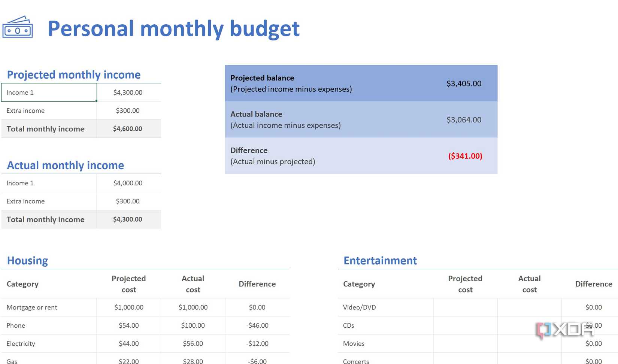The height and width of the screenshot is (364, 618).
Task: Click the Entertainment section heading
Action: pos(380,260)
